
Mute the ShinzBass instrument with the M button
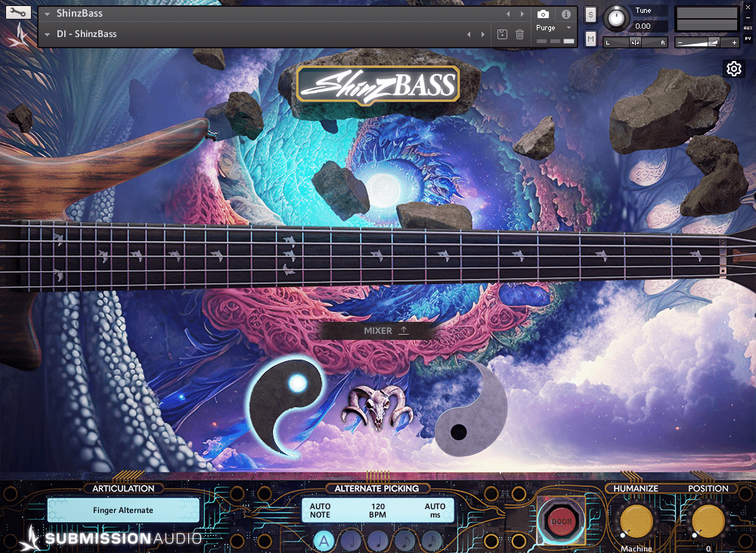point(590,39)
